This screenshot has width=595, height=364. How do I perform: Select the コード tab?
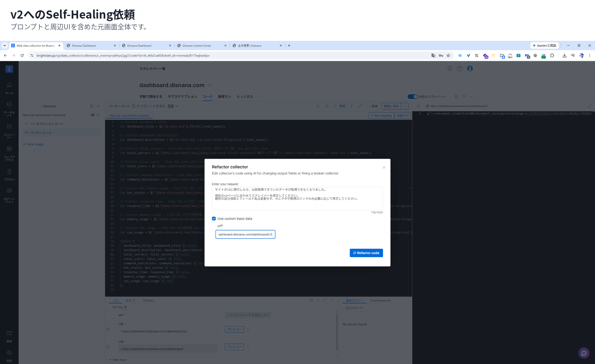pyautogui.click(x=208, y=97)
